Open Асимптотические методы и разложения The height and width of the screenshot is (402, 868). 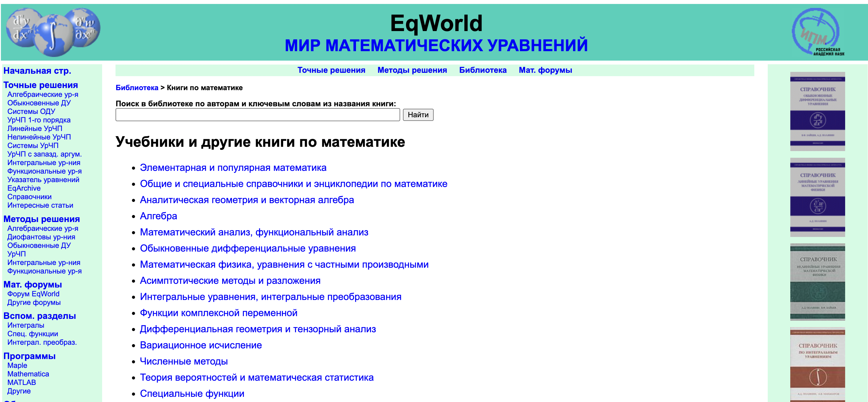pyautogui.click(x=230, y=281)
